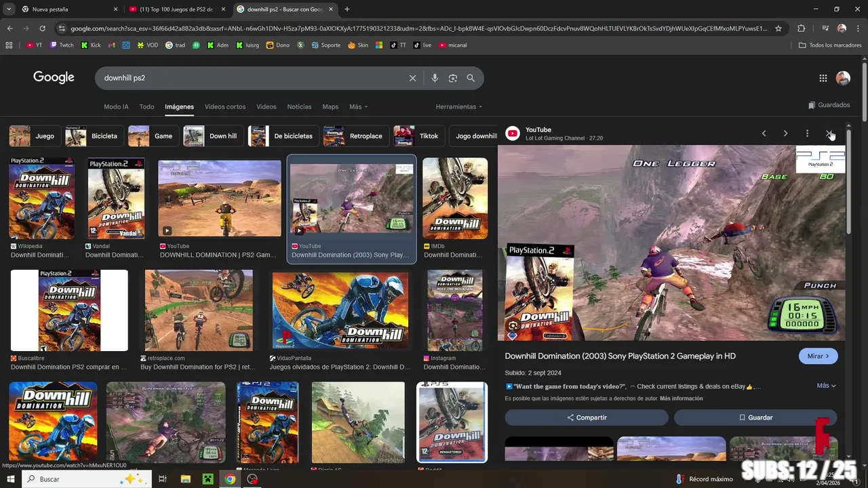Filter by the De bicicletas chip

[x=283, y=136]
